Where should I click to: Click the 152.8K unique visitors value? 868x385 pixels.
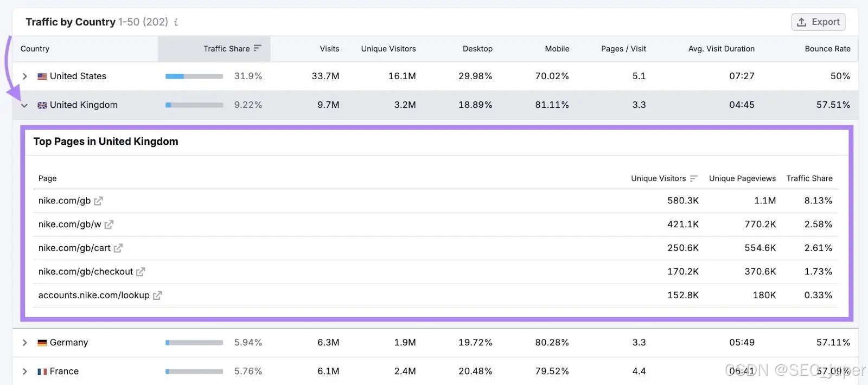683,296
